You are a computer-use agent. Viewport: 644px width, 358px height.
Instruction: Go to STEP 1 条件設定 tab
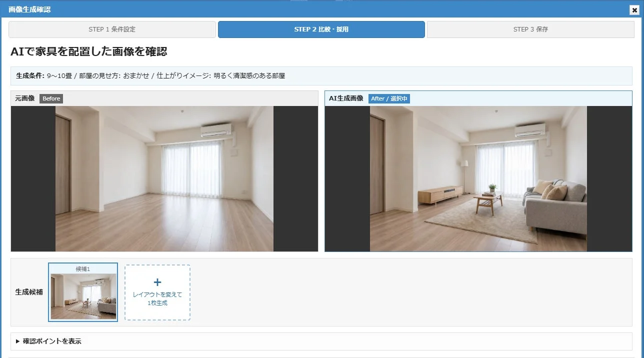(x=112, y=29)
